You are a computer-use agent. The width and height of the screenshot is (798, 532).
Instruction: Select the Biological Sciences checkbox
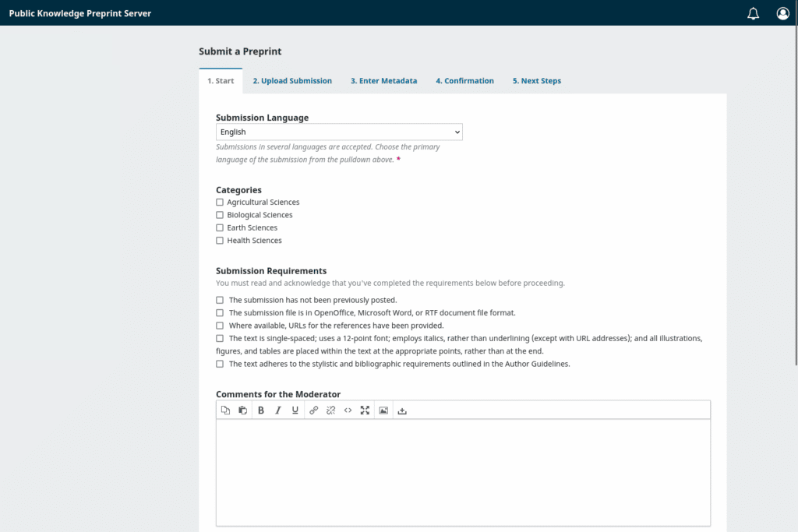click(x=219, y=214)
